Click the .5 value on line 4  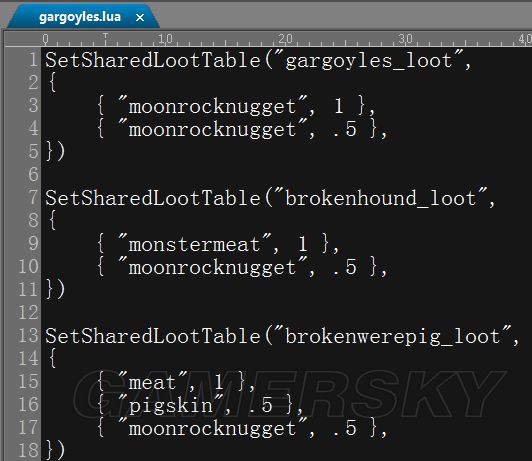[x=344, y=130]
